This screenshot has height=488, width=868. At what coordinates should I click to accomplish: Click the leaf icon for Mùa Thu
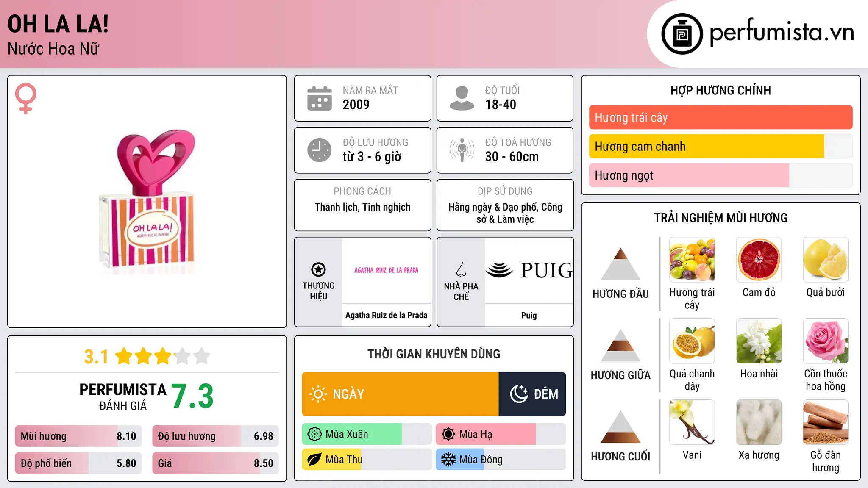pyautogui.click(x=314, y=460)
